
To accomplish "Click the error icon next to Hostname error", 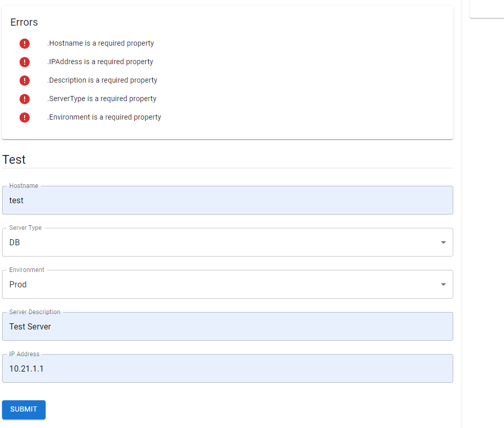I will pos(24,44).
